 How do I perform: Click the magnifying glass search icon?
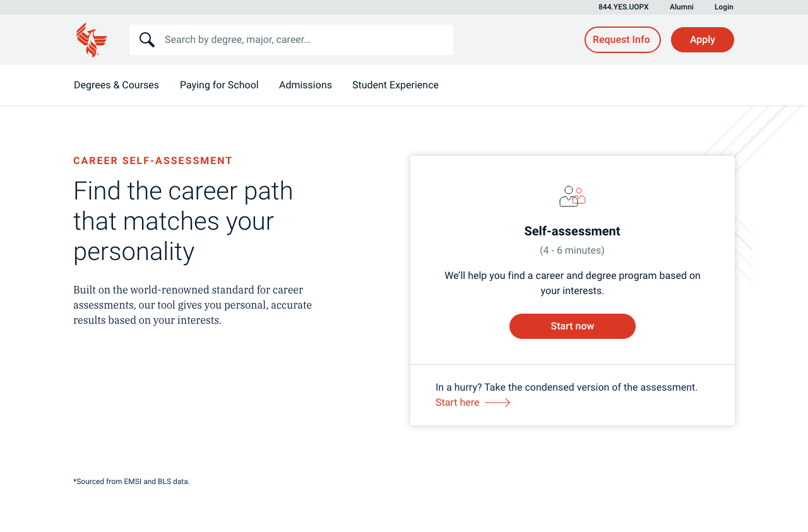[147, 40]
